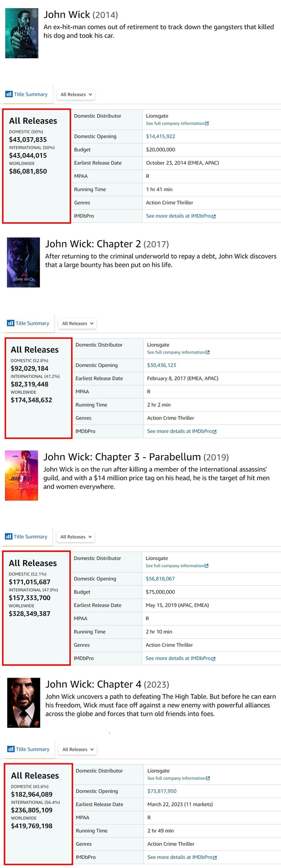The image size is (281, 868).
Task: Click the Chapter 3 - Parabellum (2019) heading
Action: coord(136,457)
